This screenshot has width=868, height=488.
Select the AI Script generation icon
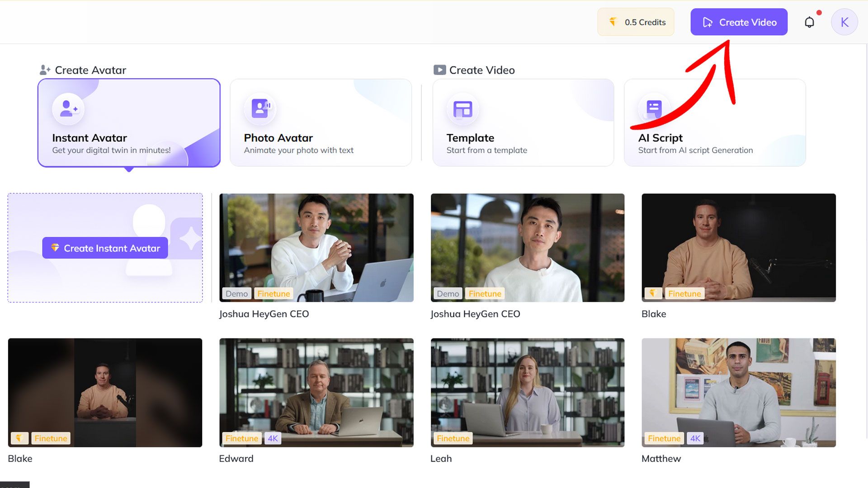(654, 108)
